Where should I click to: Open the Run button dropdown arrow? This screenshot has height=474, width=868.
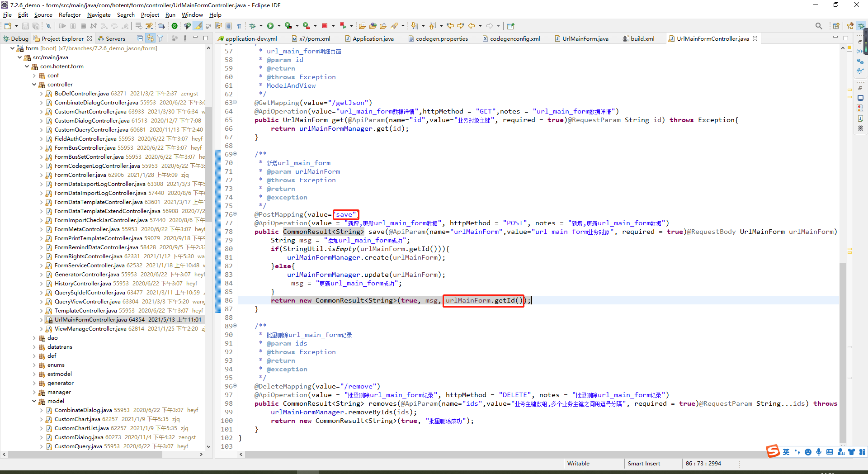click(x=279, y=26)
